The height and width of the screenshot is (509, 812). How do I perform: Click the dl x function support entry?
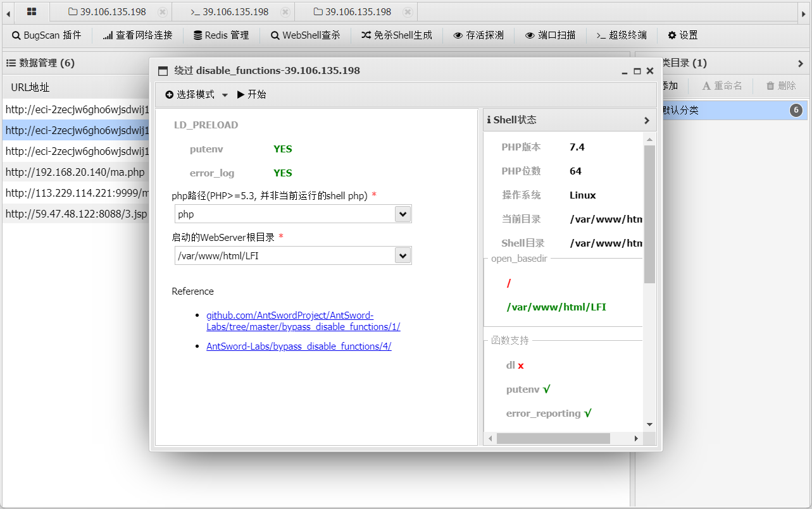[x=515, y=365]
